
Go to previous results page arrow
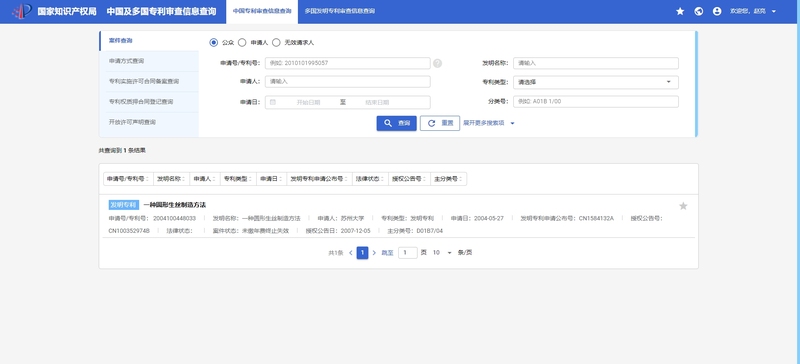tap(351, 253)
